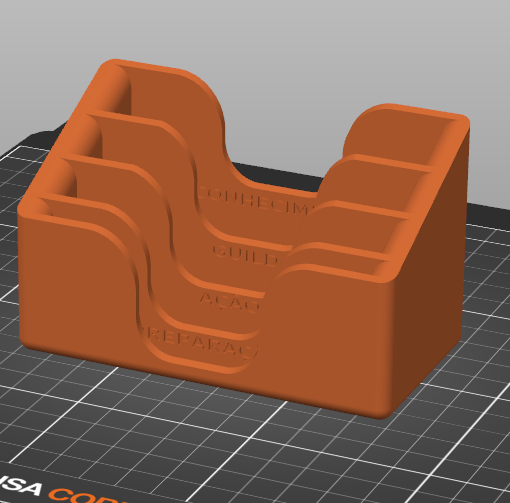Click the engraved AÇÃO label on model

[230, 302]
